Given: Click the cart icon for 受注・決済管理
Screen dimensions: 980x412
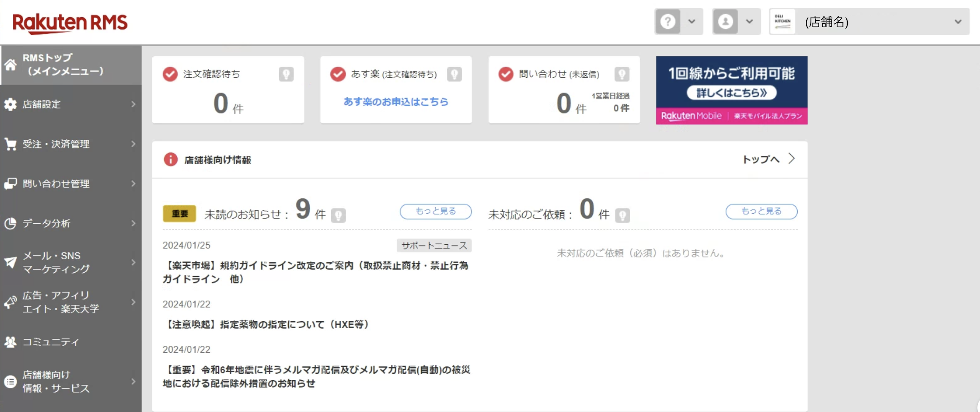Looking at the screenshot, I should click(10, 144).
